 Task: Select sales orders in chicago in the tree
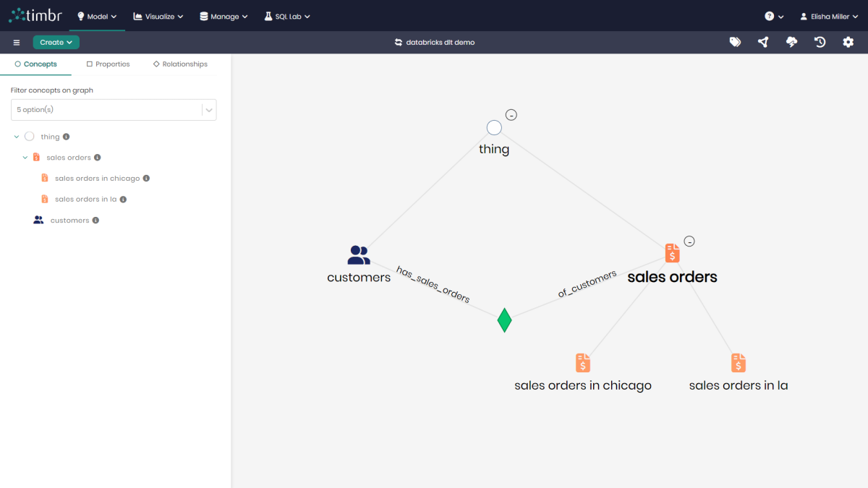[x=99, y=178]
